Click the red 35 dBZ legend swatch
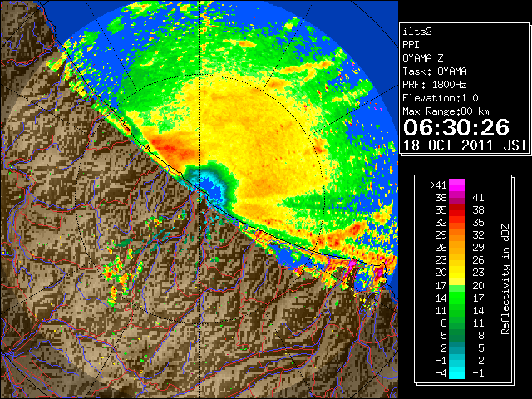Image resolution: width=532 pixels, height=399 pixels. 457,210
